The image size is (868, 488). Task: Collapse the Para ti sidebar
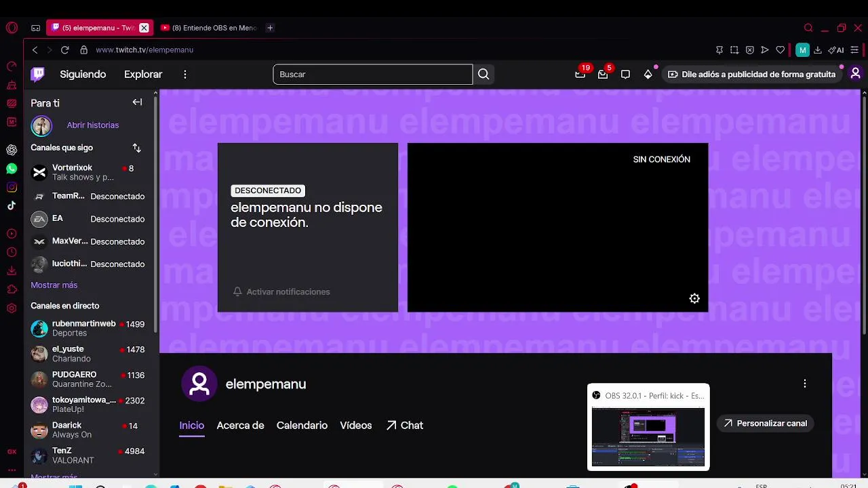[x=137, y=102]
